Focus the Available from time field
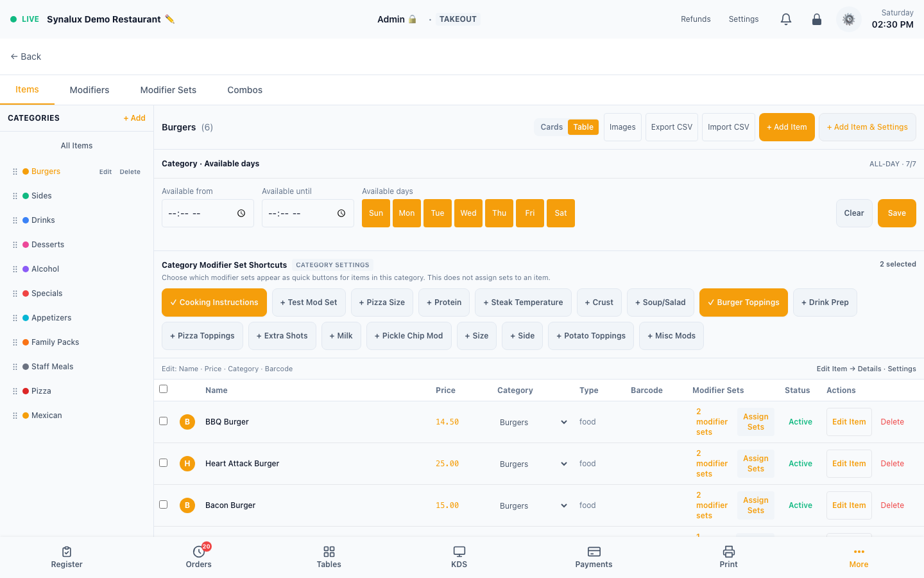Image resolution: width=924 pixels, height=578 pixels. click(x=208, y=213)
